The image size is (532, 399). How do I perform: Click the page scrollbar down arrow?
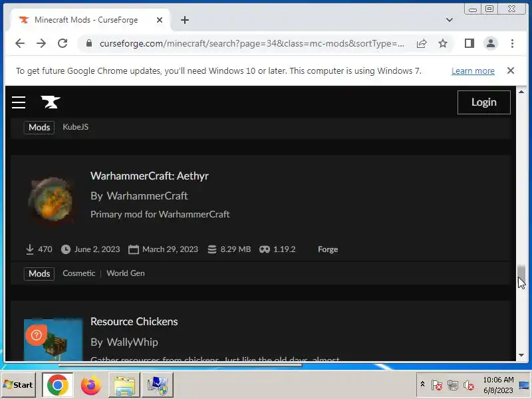[521, 355]
